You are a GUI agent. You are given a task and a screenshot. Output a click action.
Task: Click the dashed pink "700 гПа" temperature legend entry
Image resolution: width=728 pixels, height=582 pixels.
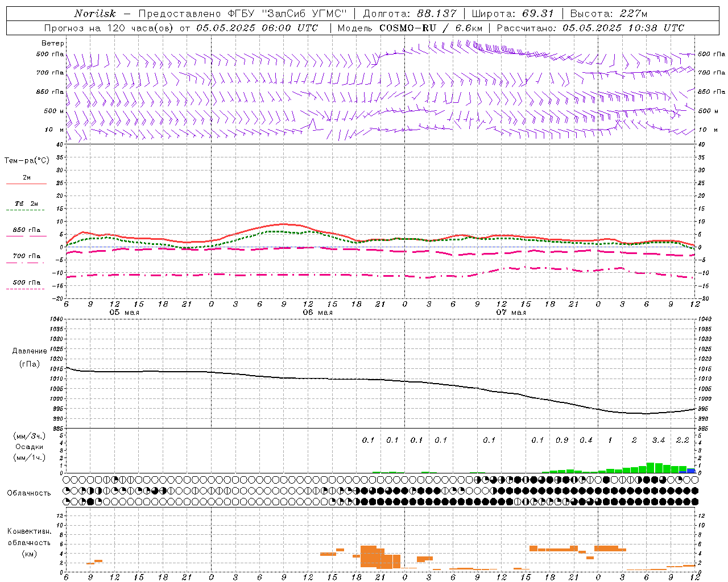coord(26,256)
